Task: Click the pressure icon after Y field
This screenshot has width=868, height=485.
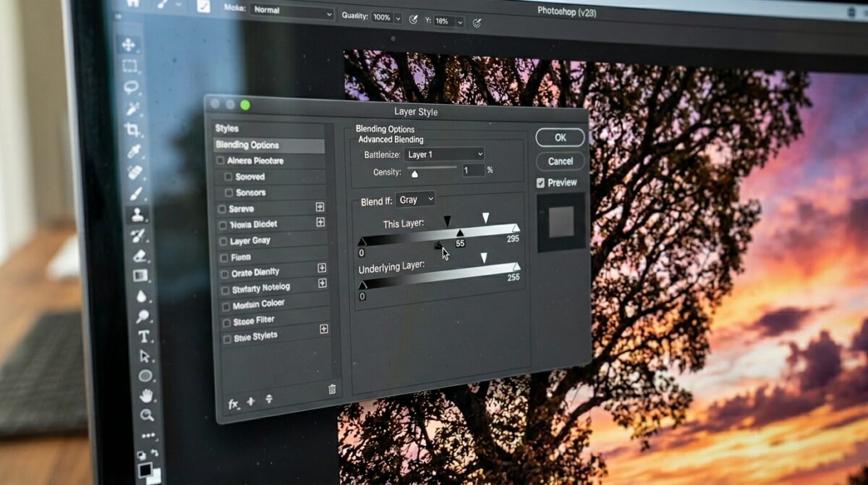Action: pyautogui.click(x=477, y=23)
